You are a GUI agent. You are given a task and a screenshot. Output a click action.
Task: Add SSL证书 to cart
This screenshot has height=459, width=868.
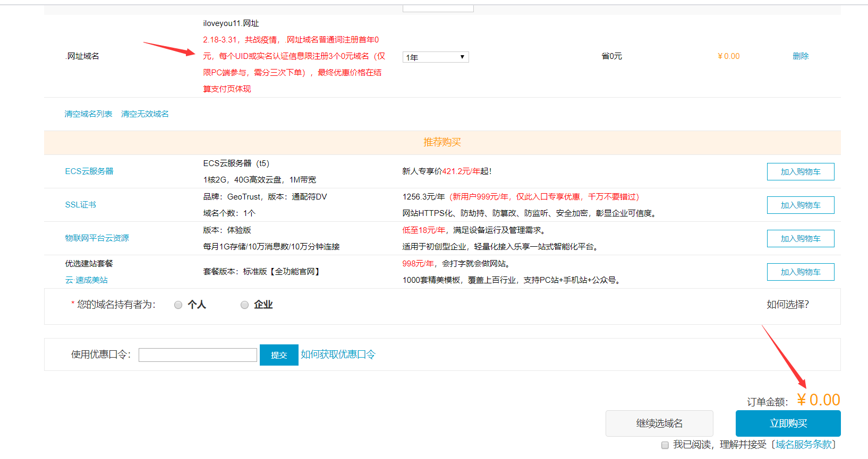tap(801, 205)
